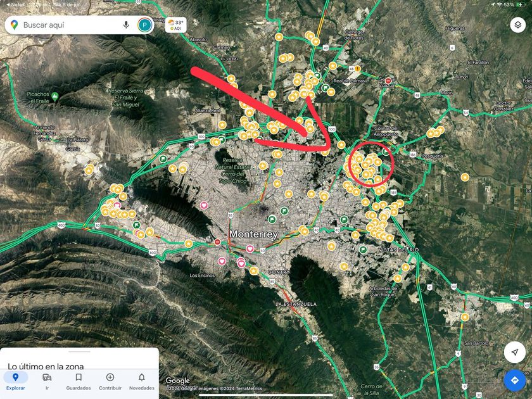Screen dimensions: 532x399
Task: Open the Ir tab
Action: coord(47,381)
